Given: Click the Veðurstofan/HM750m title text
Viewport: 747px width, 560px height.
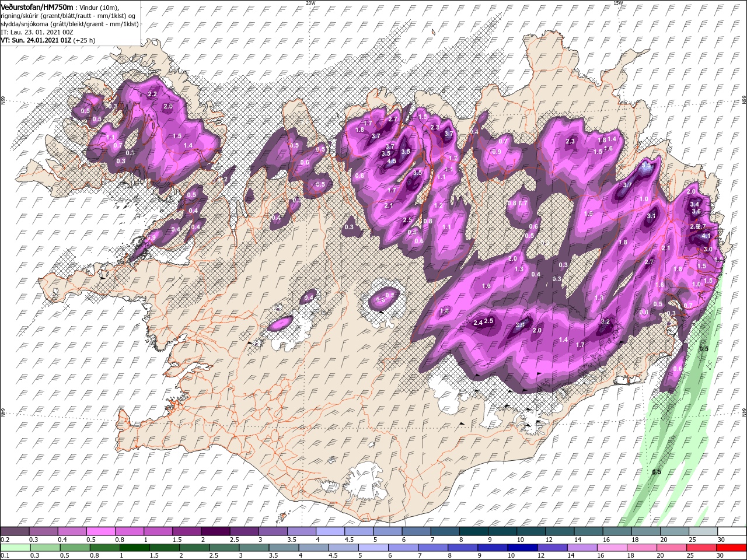Looking at the screenshot, I should [37, 6].
